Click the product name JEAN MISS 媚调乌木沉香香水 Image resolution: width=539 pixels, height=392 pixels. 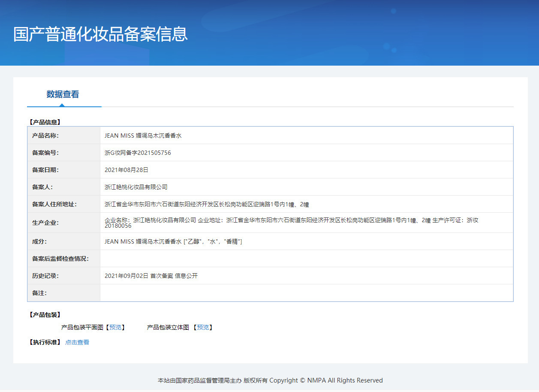click(143, 136)
